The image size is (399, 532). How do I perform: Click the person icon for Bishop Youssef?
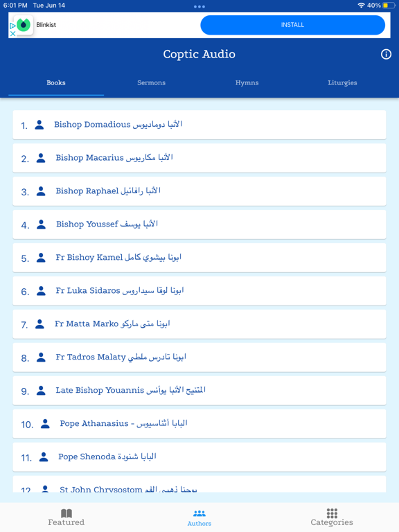coord(41,224)
